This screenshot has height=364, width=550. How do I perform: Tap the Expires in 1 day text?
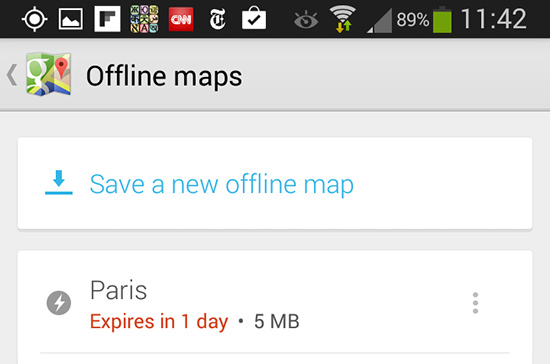click(159, 322)
